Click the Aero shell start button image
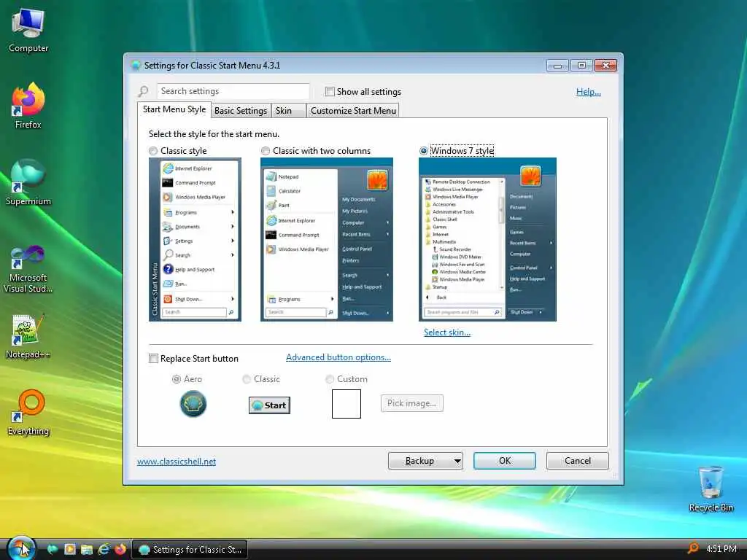Viewport: 747px width, 560px height. pos(193,404)
